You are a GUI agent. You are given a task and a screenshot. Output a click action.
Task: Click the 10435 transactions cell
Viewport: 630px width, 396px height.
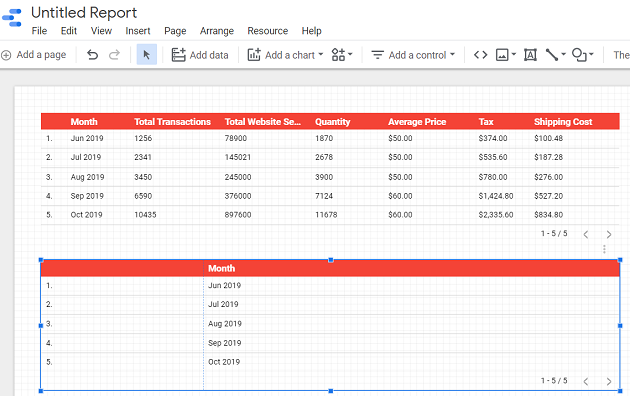[x=145, y=215]
